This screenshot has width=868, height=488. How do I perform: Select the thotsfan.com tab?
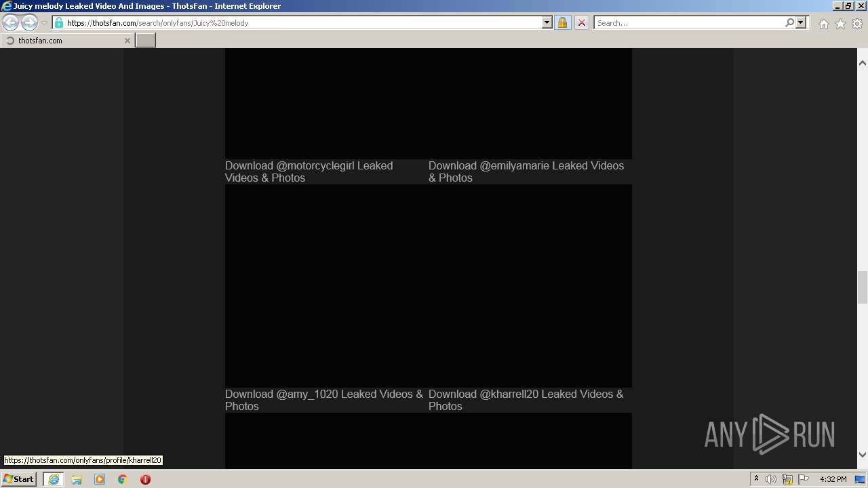pyautogui.click(x=66, y=41)
